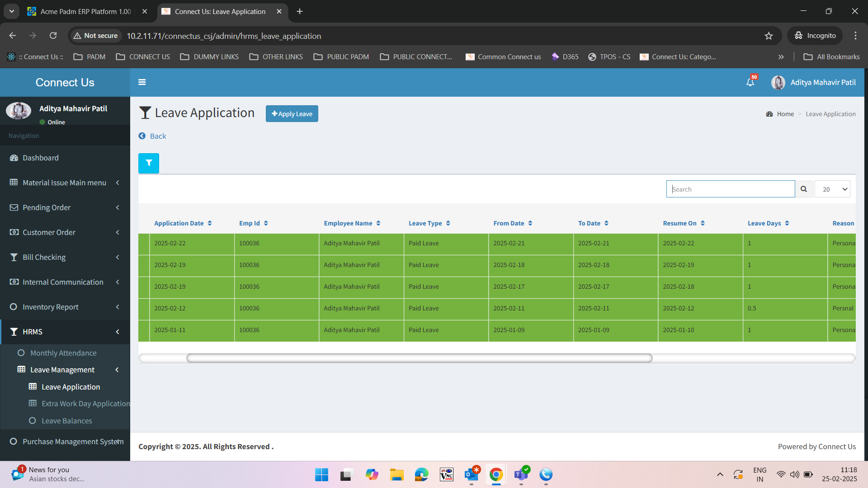Sort by Leave Type column
868x488 pixels.
(429, 223)
